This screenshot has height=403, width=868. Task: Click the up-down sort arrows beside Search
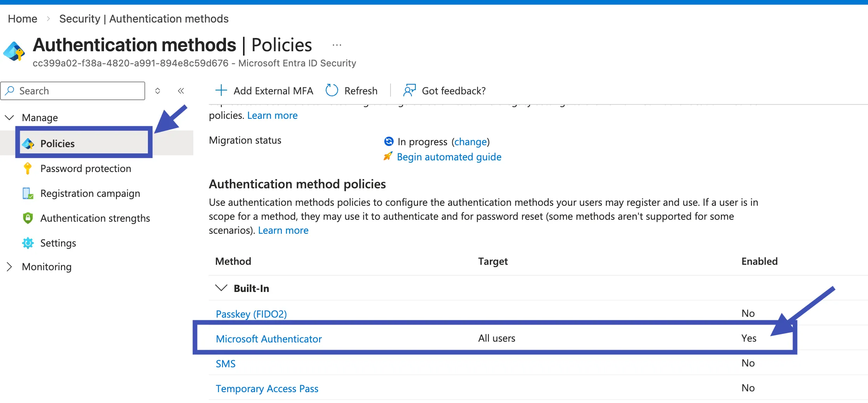point(158,91)
